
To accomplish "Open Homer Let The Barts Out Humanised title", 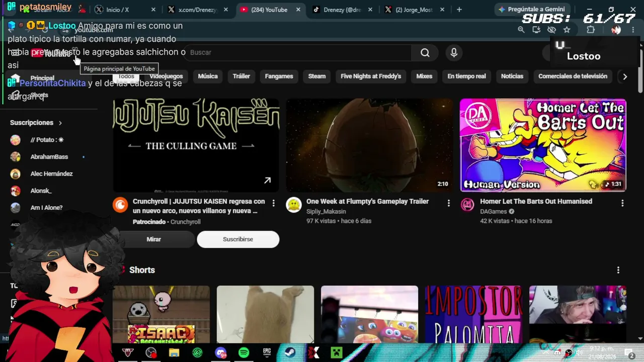I will tap(536, 202).
